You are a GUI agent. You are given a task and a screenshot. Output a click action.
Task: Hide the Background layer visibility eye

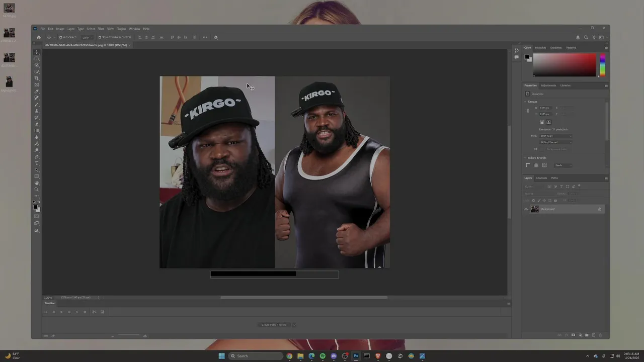pyautogui.click(x=526, y=209)
